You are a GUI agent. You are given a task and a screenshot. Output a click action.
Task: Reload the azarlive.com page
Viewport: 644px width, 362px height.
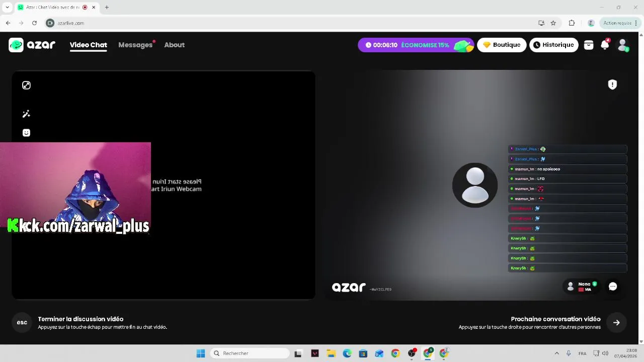click(34, 23)
